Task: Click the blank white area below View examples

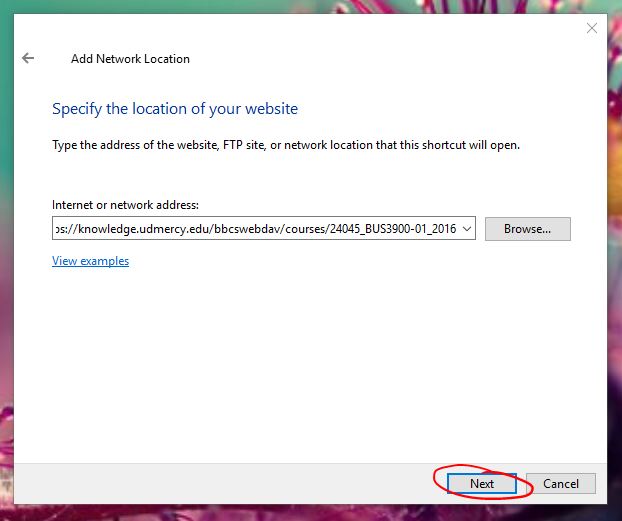Action: 300,360
